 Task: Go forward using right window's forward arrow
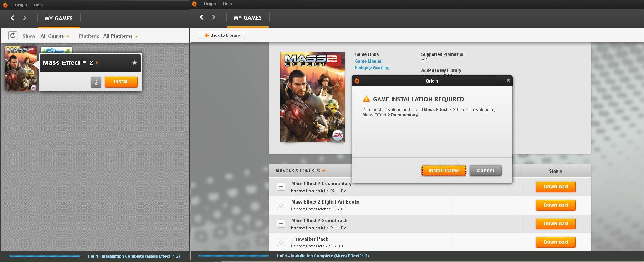point(214,17)
